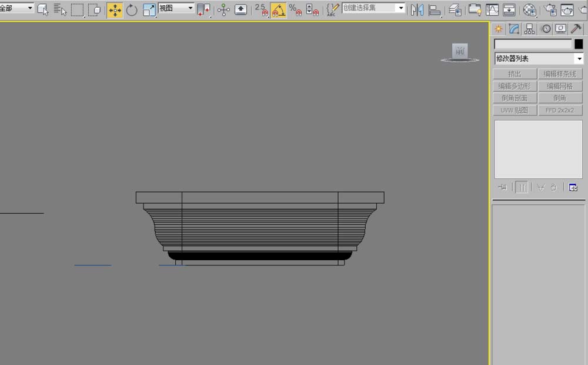Toggle 2.5D Snaps button
Screen dimensions: 588x365
click(261, 10)
